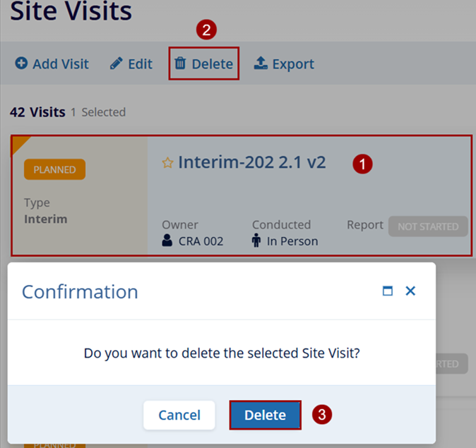
Task: Click the Add Visit toolbar label
Action: [x=61, y=64]
